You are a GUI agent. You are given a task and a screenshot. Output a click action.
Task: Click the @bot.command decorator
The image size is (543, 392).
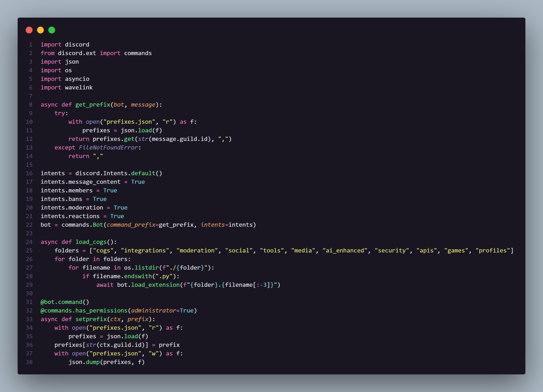(61, 302)
